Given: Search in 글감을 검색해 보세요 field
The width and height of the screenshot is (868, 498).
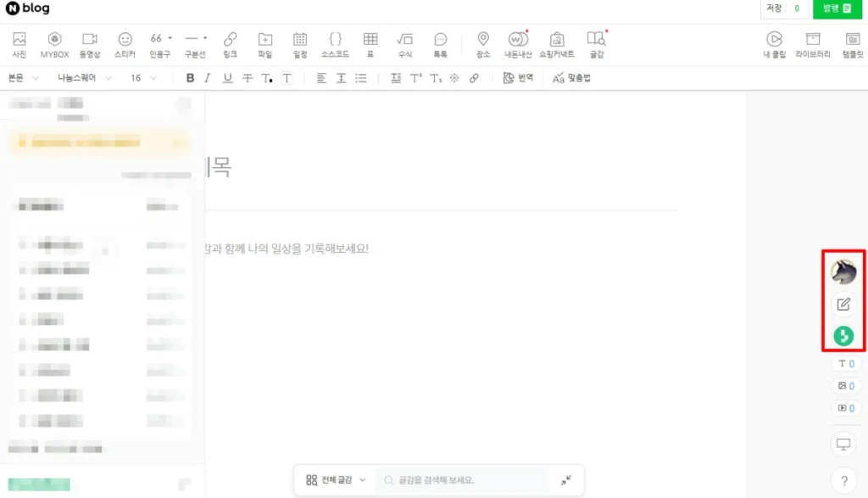Looking at the screenshot, I should click(x=462, y=480).
